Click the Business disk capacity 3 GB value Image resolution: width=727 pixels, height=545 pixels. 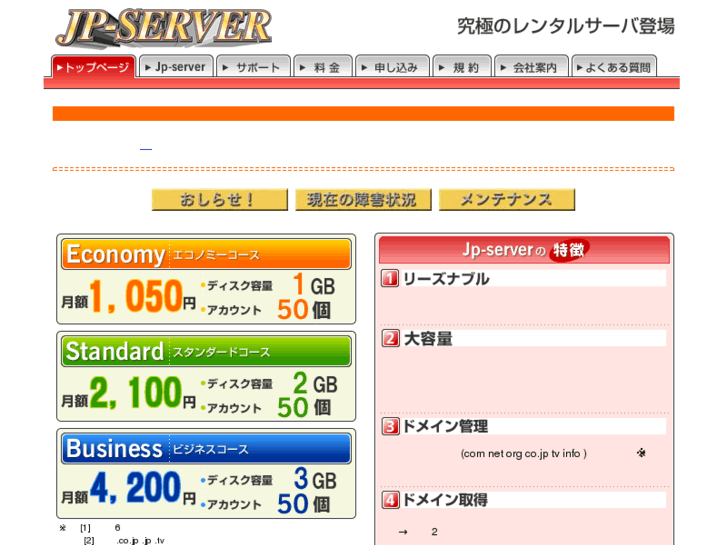(x=315, y=479)
